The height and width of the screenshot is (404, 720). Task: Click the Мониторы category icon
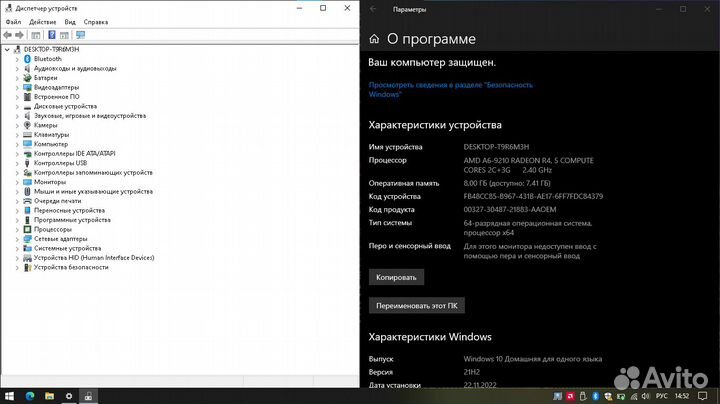[27, 182]
